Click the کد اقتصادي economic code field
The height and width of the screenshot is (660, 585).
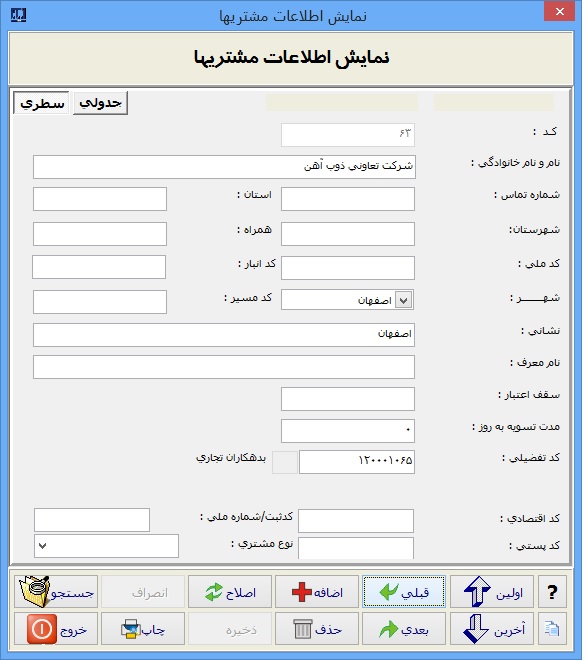[x=356, y=521]
